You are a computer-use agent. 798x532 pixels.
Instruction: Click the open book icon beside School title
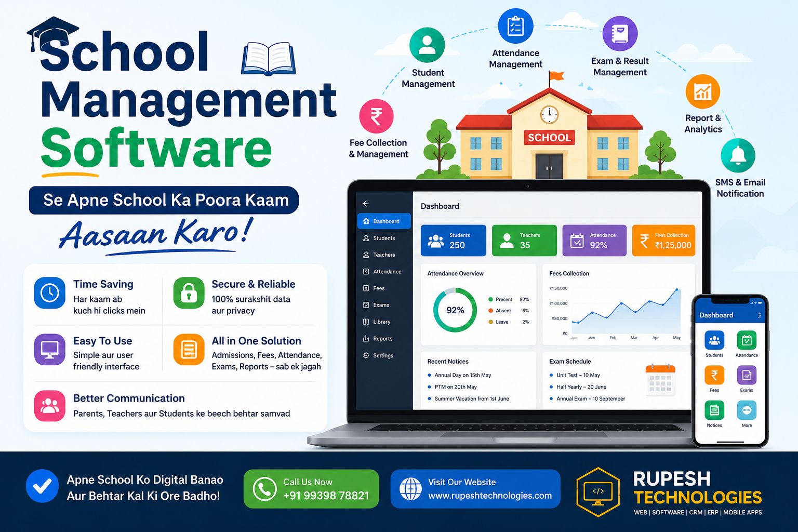click(x=269, y=59)
